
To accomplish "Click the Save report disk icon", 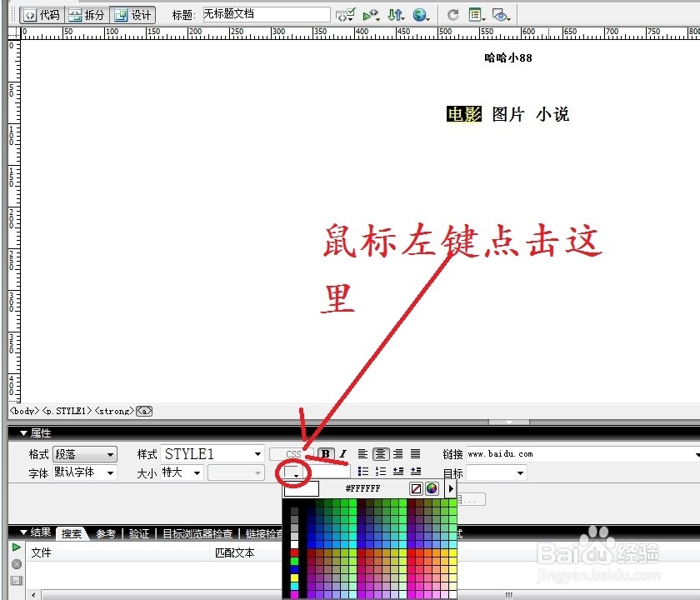I will (17, 581).
